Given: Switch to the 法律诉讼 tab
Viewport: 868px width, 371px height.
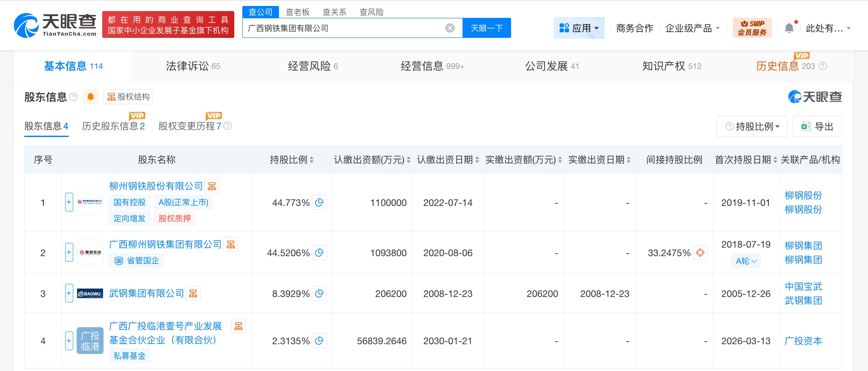Looking at the screenshot, I should click(193, 66).
